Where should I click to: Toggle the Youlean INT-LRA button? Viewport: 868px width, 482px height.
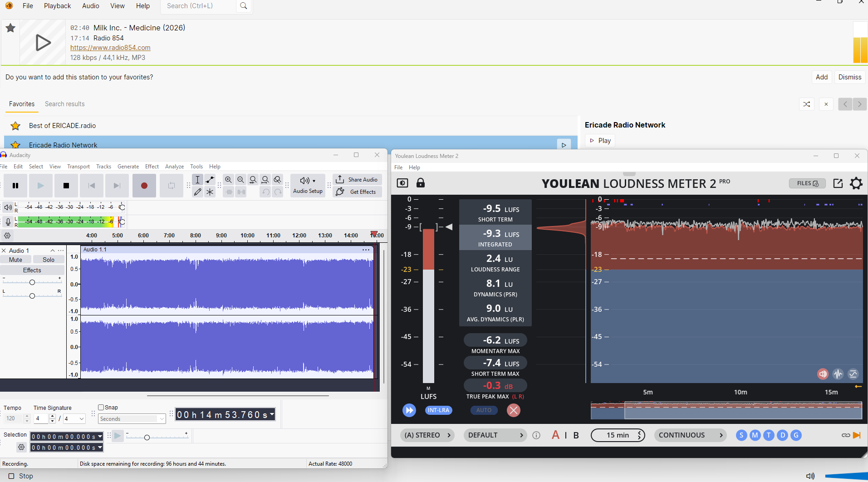coord(438,410)
